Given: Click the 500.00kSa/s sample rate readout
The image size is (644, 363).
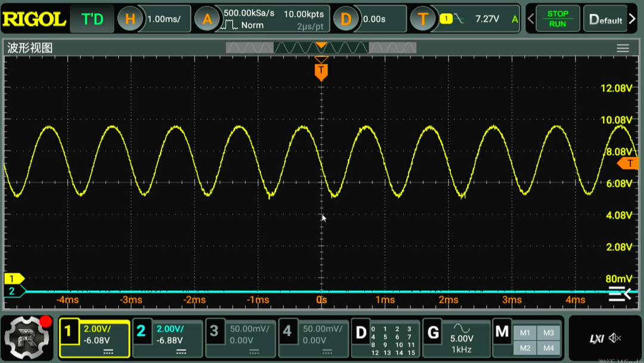Looking at the screenshot, I should coord(249,13).
